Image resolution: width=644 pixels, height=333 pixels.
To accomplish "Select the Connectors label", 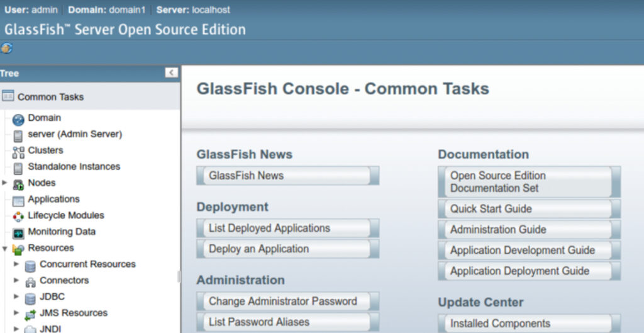I will point(64,280).
